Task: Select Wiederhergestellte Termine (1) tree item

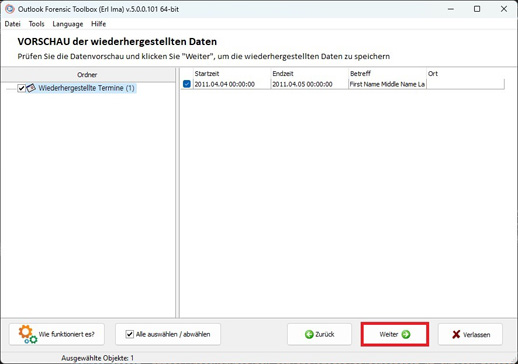Action: [86, 88]
